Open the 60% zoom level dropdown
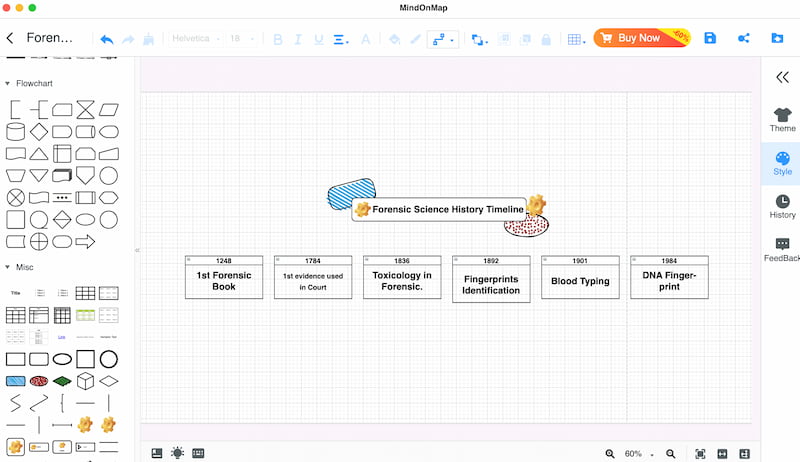Screen dimensions: 800x462 pos(638,453)
